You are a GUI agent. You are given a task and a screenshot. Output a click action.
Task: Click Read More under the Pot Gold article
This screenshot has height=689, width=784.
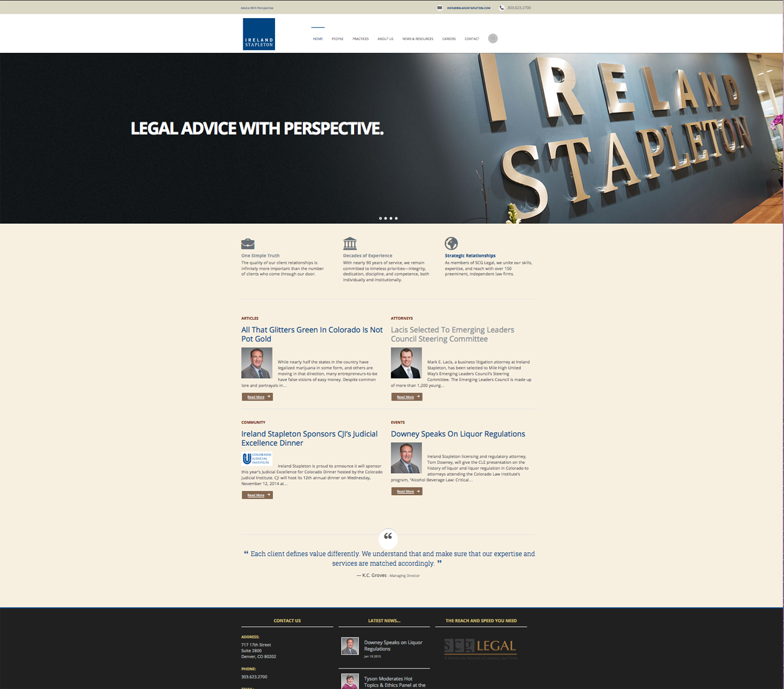[x=257, y=397]
